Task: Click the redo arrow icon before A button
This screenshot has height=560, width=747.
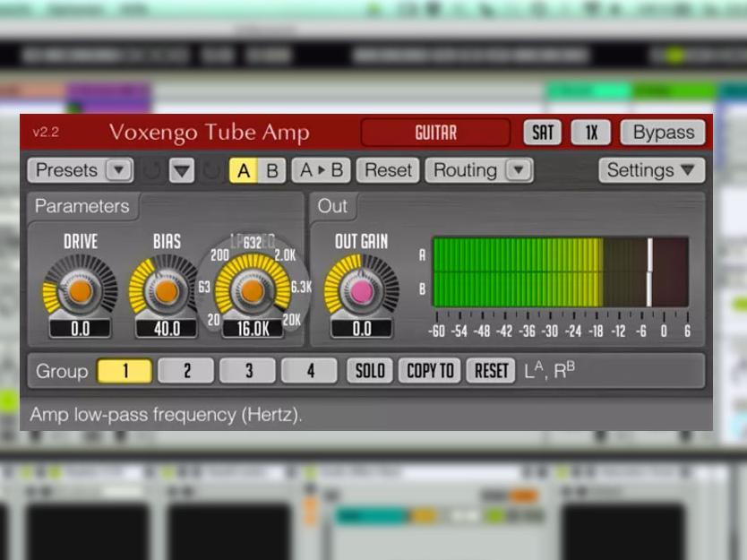Action: coord(211,170)
